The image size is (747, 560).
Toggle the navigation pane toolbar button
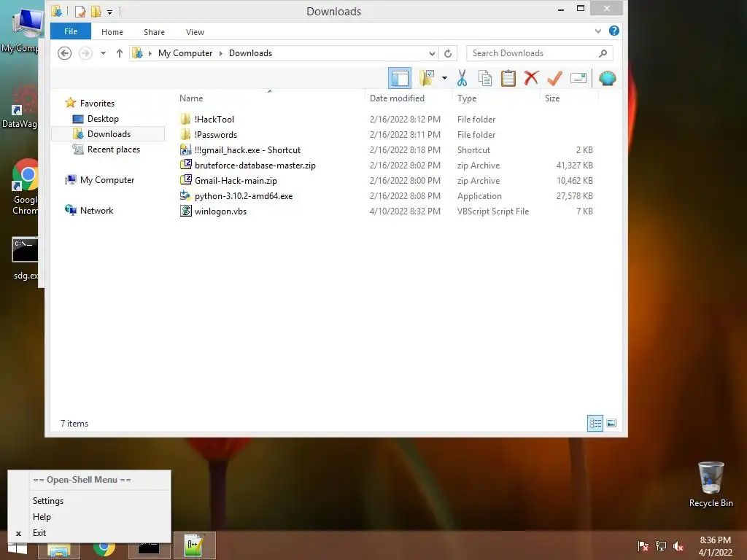[400, 78]
